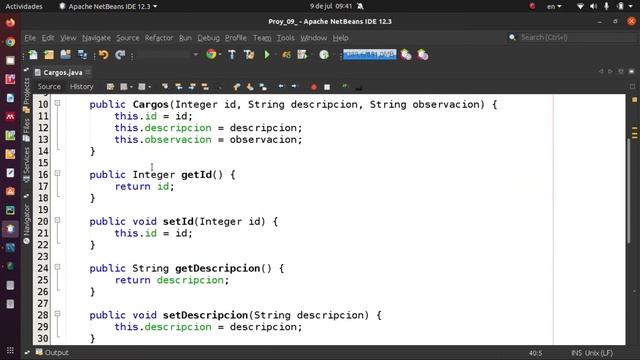Screen dimensions: 640x360
Task: Click the New Project toolbar icon
Action: pos(49,55)
